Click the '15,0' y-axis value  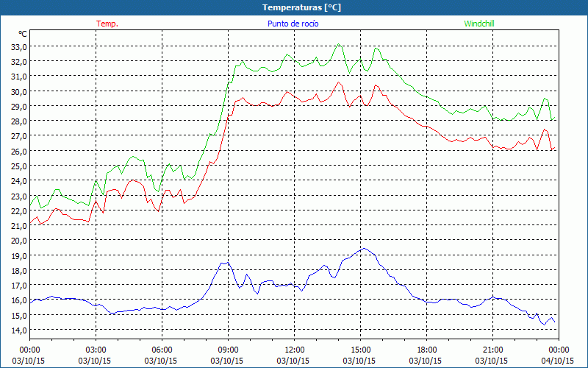tap(19, 316)
